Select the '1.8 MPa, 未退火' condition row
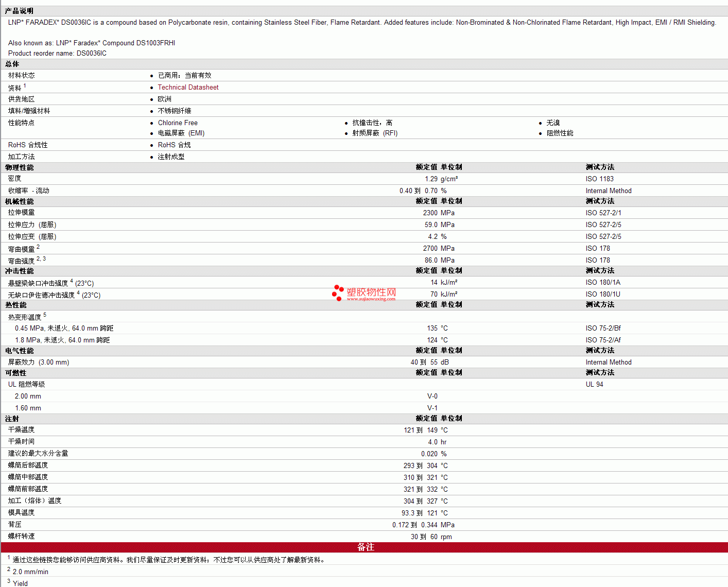 tap(62, 340)
